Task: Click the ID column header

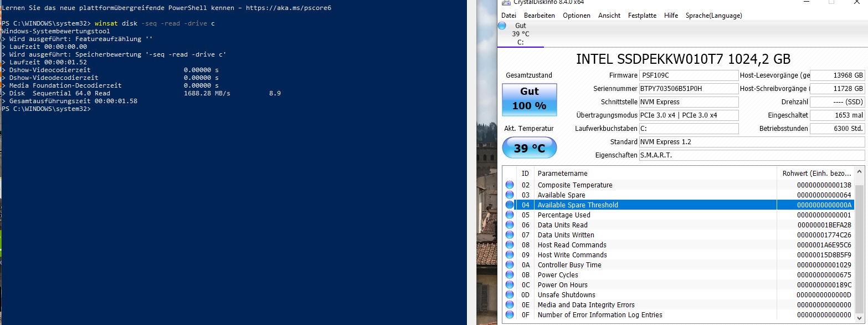Action: [x=525, y=174]
